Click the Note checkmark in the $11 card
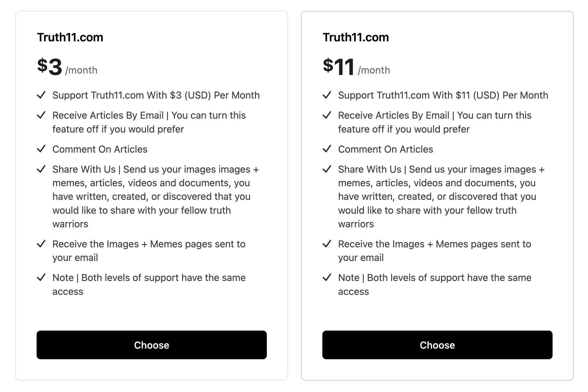The height and width of the screenshot is (392, 588). tap(327, 277)
